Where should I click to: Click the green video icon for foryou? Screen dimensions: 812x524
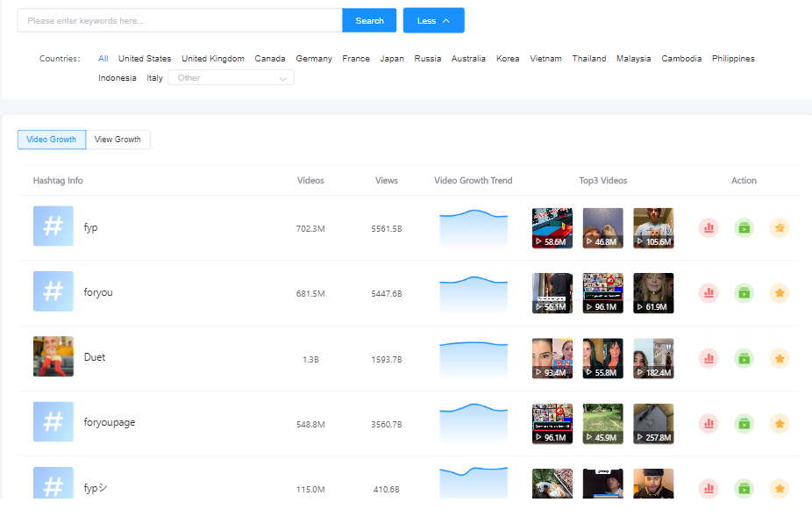click(x=744, y=293)
